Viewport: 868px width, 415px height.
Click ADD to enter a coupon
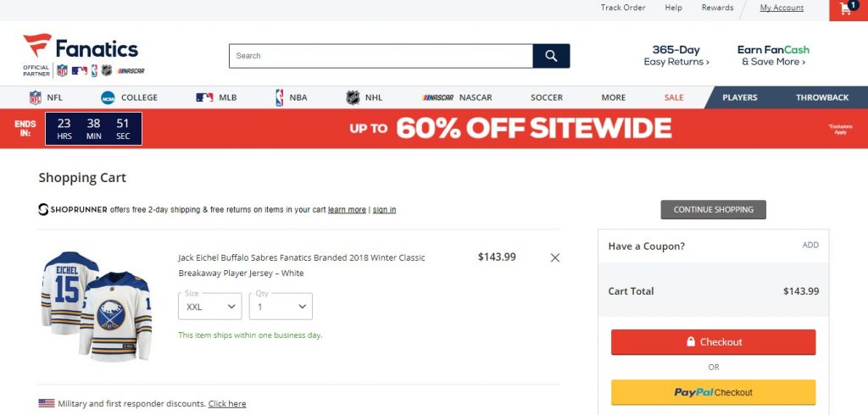pos(810,246)
